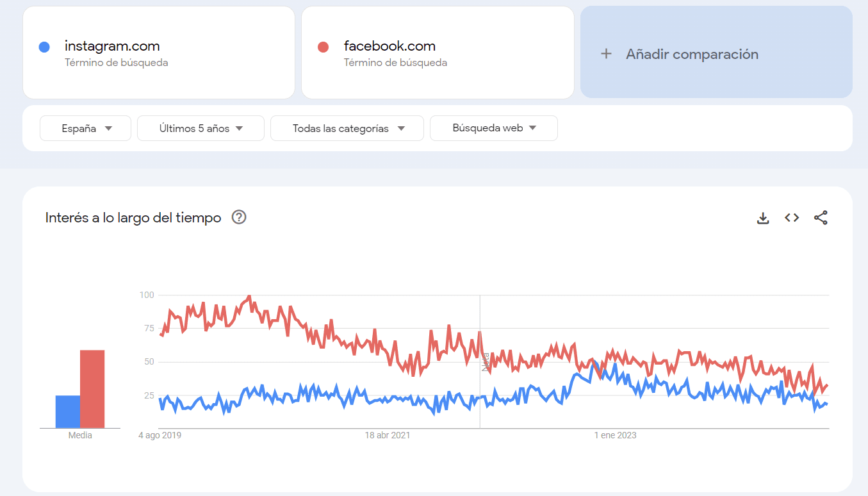The height and width of the screenshot is (496, 868).
Task: Click the red facebook.com trend line peak
Action: (249, 296)
